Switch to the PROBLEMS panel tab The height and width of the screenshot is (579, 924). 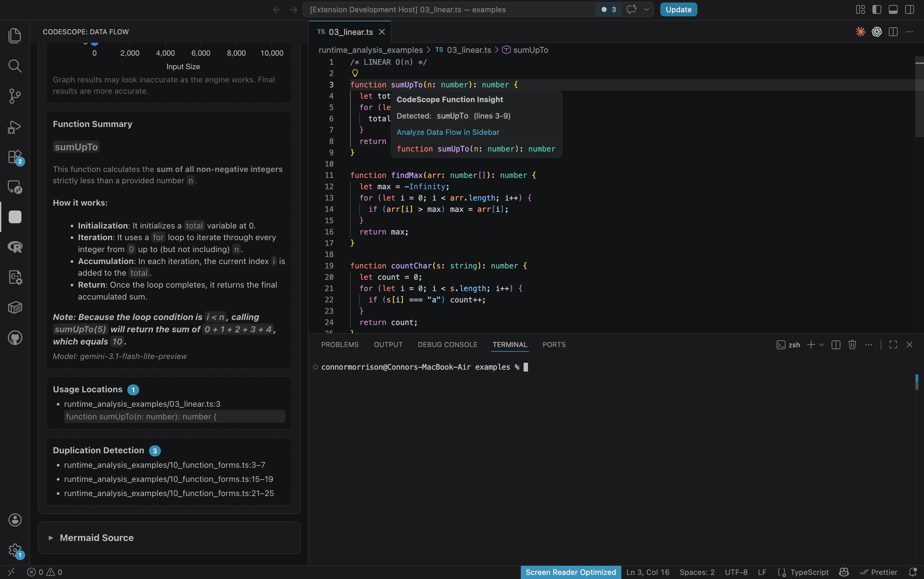click(x=340, y=345)
